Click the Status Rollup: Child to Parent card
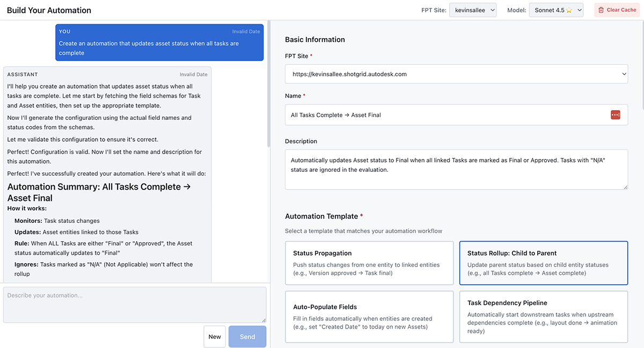This screenshot has height=348, width=644. click(x=544, y=262)
